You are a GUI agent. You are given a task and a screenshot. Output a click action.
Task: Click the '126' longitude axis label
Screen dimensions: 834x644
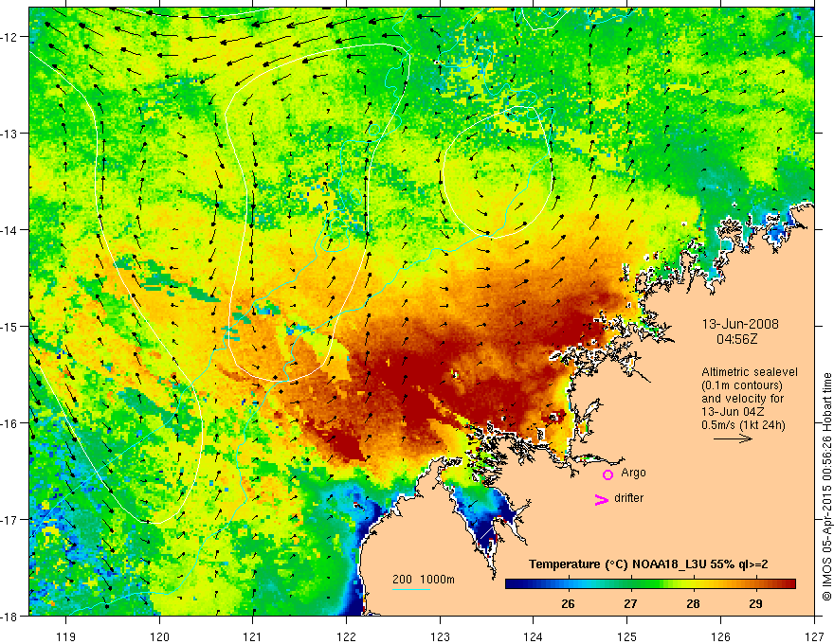pos(720,636)
